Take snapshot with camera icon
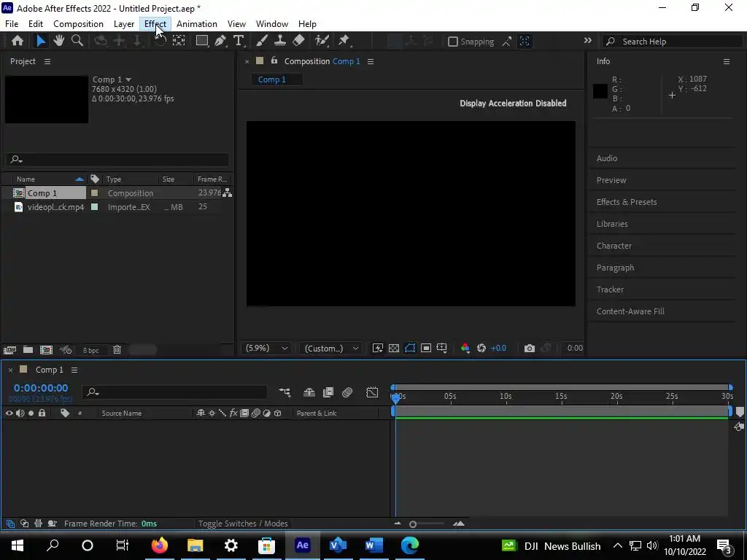Image resolution: width=747 pixels, height=560 pixels. [530, 348]
